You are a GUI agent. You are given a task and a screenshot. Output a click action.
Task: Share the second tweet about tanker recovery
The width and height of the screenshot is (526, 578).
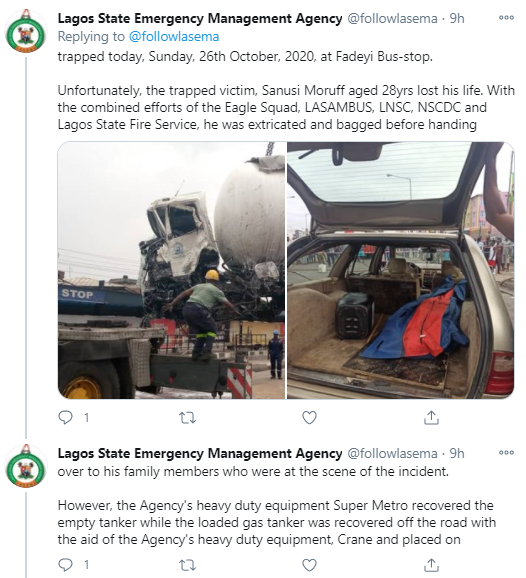click(431, 565)
